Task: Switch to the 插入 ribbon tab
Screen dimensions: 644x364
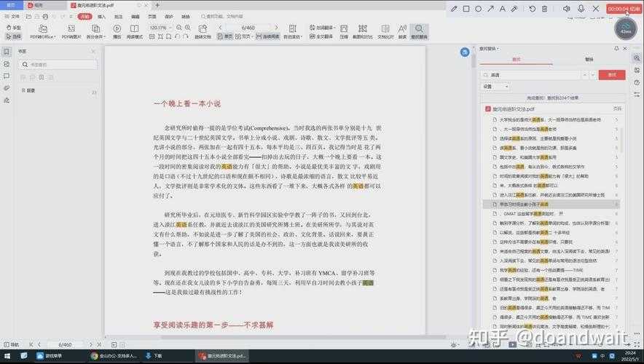Action: click(101, 17)
